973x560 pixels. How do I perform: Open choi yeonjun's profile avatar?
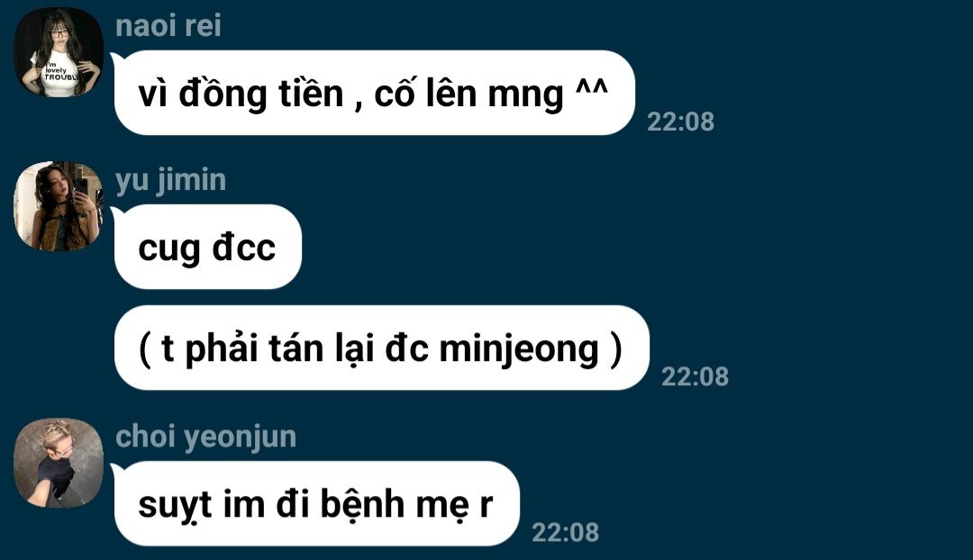tap(59, 463)
